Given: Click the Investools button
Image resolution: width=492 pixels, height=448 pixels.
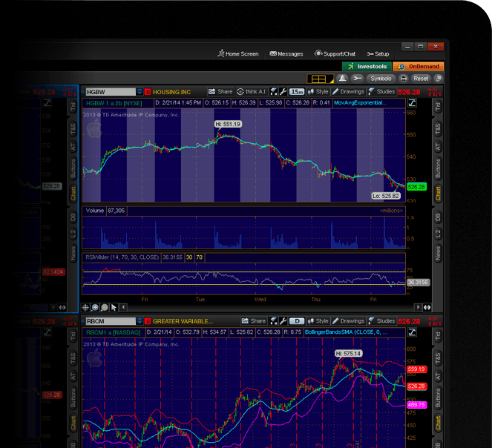Looking at the screenshot, I should [367, 67].
